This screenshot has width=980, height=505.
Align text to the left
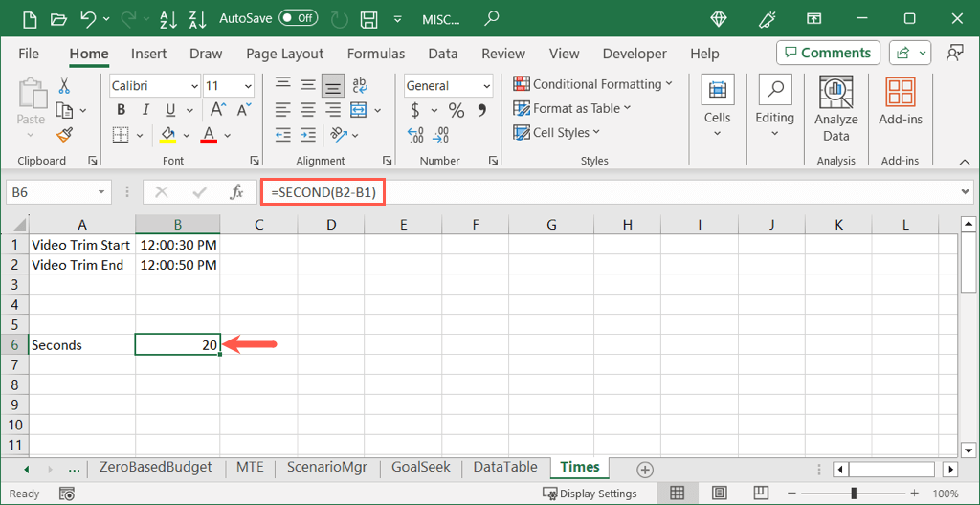(283, 110)
